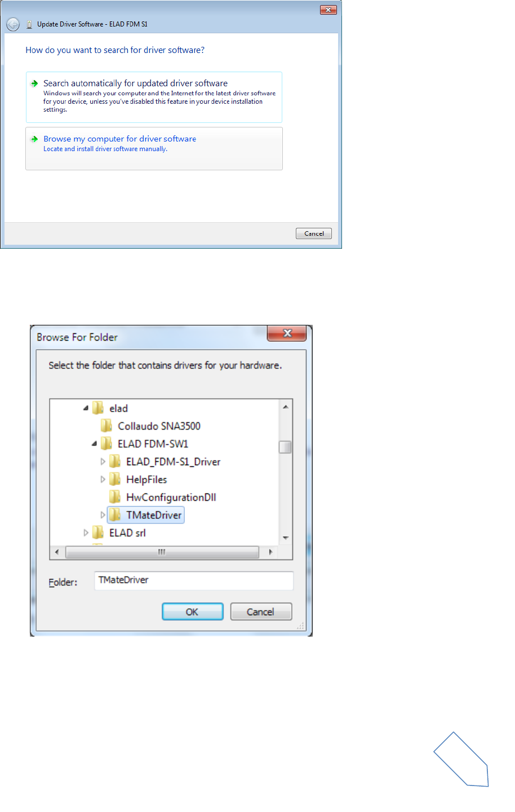Expand the ELAD_FDM-S1_Driver folder node
This screenshot has height=812, width=515.
point(103,461)
